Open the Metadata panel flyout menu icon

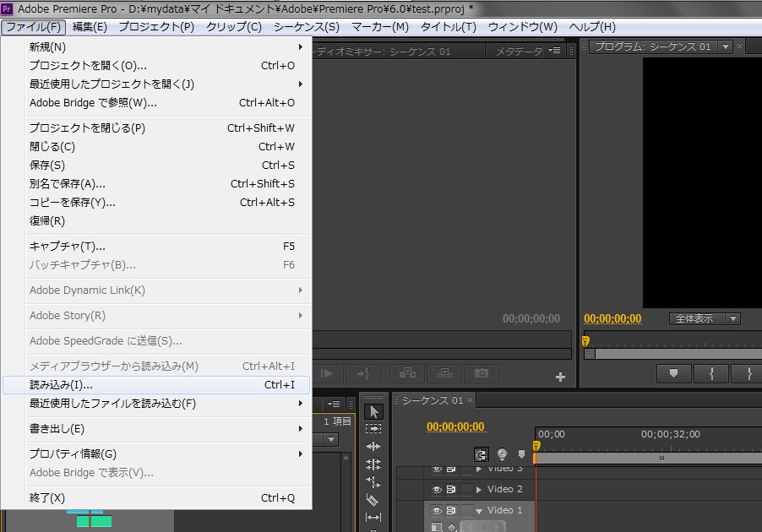coord(554,51)
